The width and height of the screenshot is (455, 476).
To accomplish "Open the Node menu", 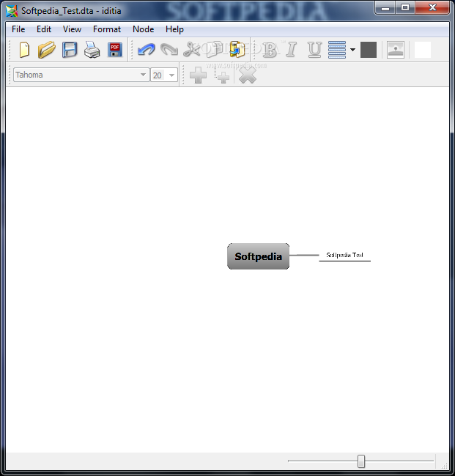I will (x=144, y=29).
